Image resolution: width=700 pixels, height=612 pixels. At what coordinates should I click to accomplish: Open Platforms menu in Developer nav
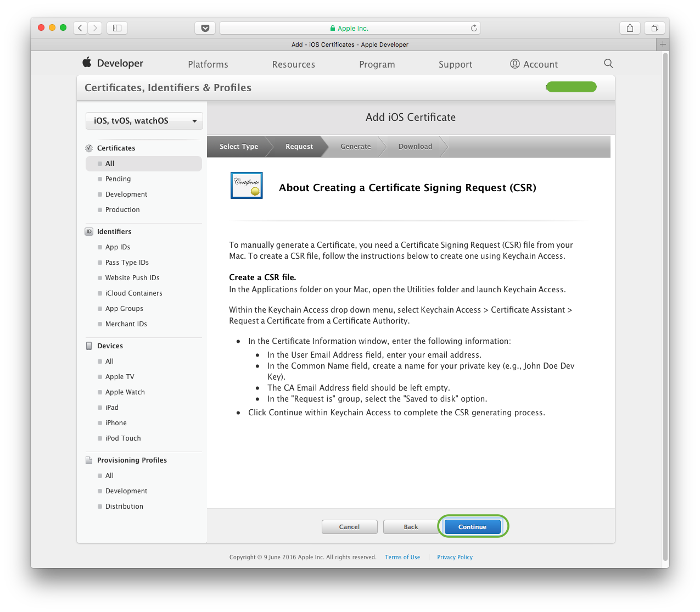[x=208, y=64]
